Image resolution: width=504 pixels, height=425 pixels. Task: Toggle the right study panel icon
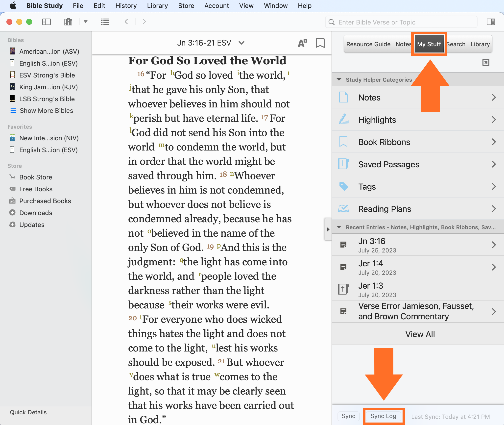point(491,22)
